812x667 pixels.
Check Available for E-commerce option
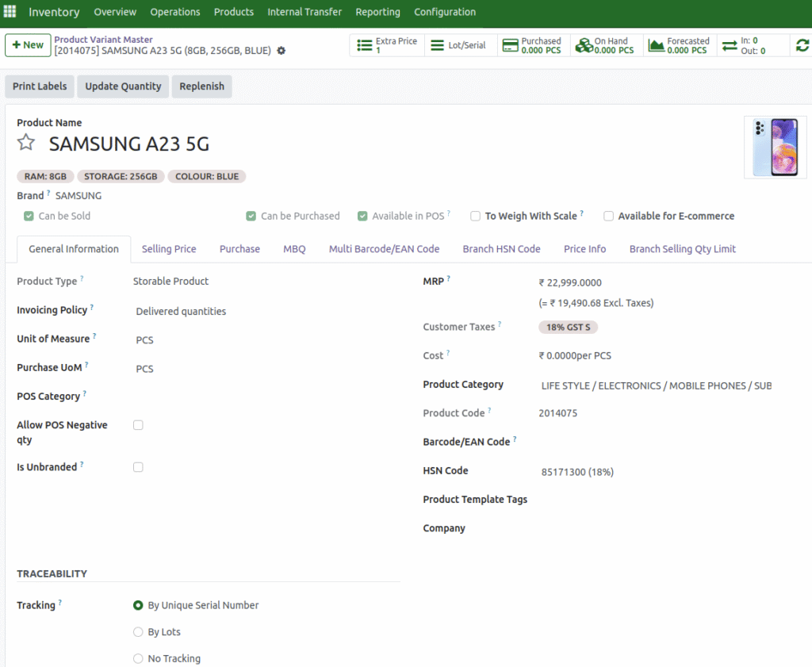tap(609, 216)
